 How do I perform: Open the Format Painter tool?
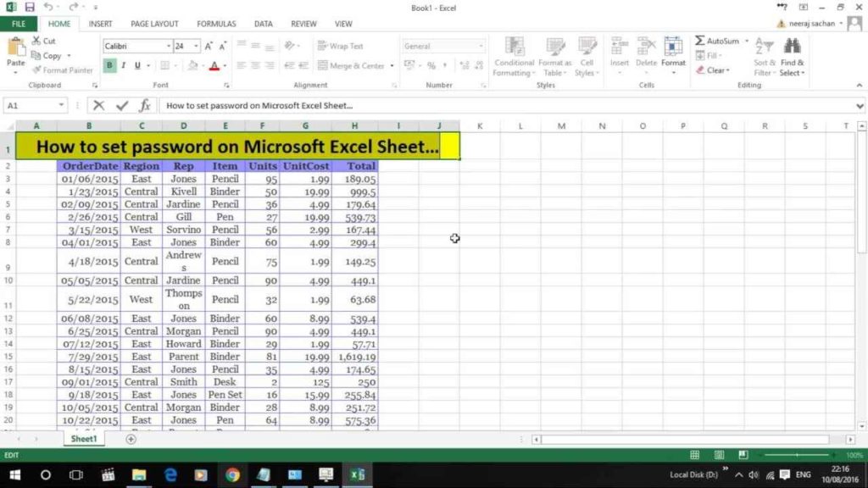62,70
